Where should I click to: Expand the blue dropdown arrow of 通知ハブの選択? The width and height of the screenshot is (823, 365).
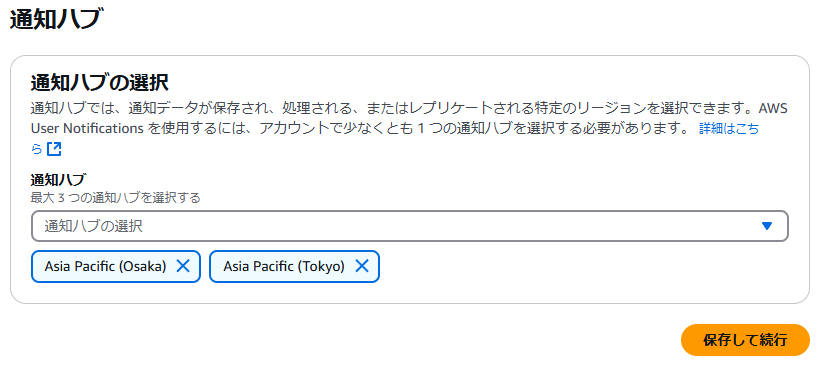pos(766,226)
